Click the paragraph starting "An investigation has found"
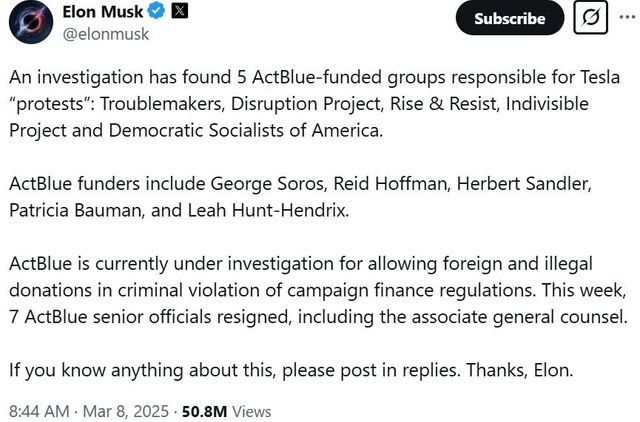 click(300, 104)
